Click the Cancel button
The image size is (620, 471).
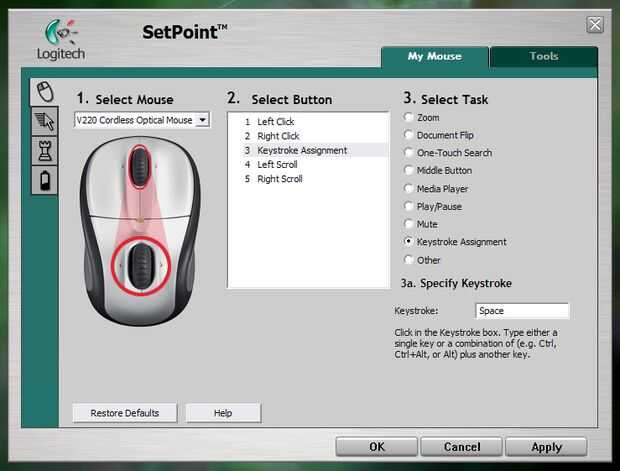(461, 447)
